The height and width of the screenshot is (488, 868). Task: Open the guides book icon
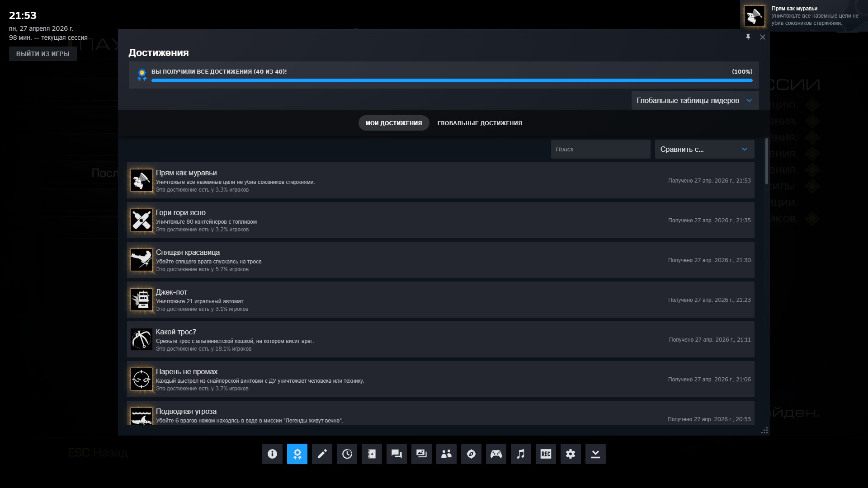(372, 454)
